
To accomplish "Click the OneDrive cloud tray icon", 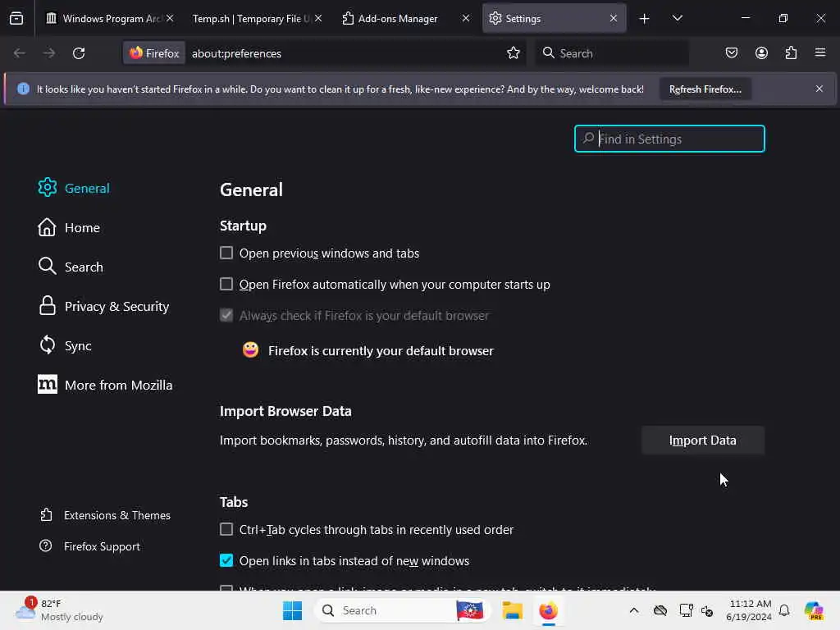I will coord(660,610).
